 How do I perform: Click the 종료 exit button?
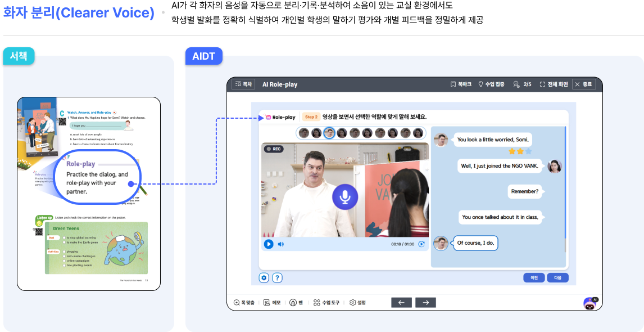(583, 84)
